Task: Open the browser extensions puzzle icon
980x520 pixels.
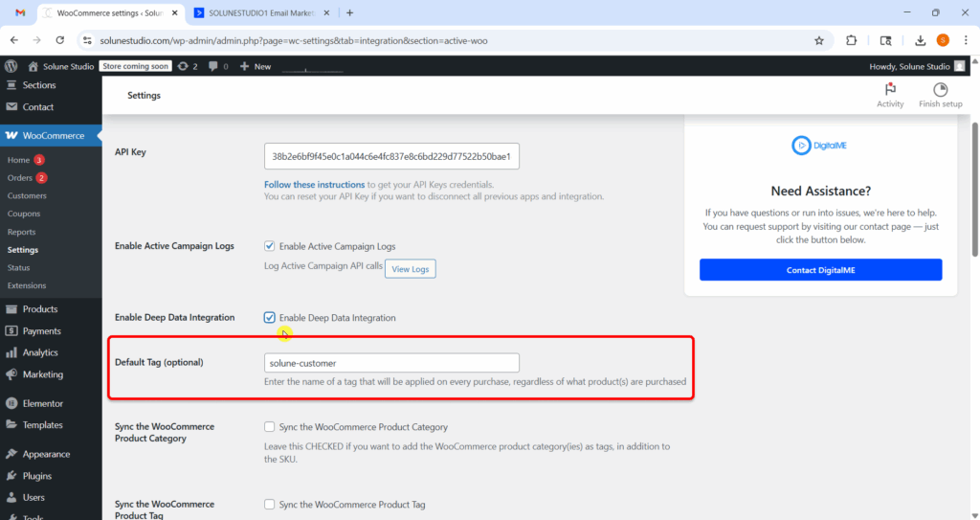Action: click(x=851, y=40)
